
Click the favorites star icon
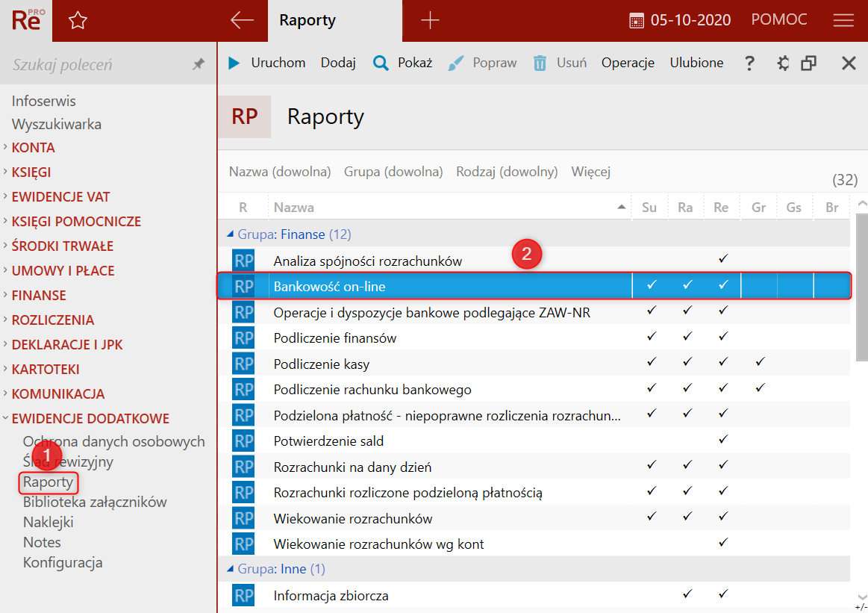(78, 21)
